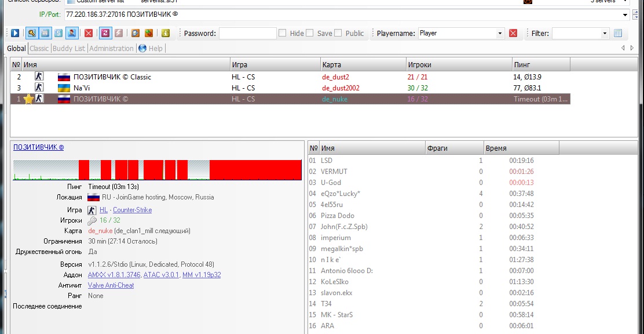The height and width of the screenshot is (334, 644).
Task: Sort server list by Карта column
Action: (363, 64)
